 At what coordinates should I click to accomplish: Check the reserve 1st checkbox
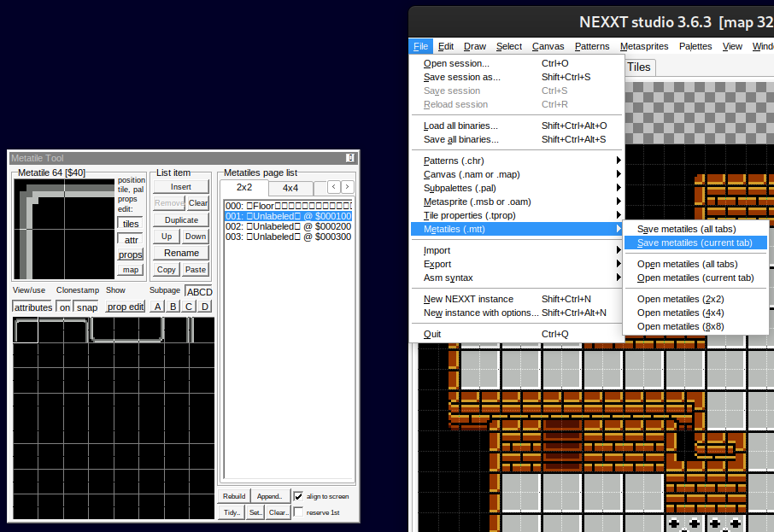298,512
